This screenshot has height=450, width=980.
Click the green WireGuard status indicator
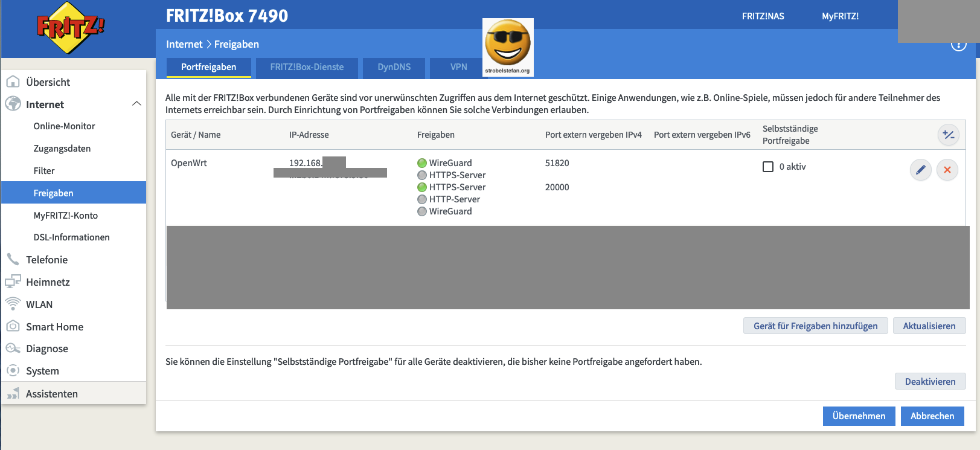pyautogui.click(x=422, y=163)
